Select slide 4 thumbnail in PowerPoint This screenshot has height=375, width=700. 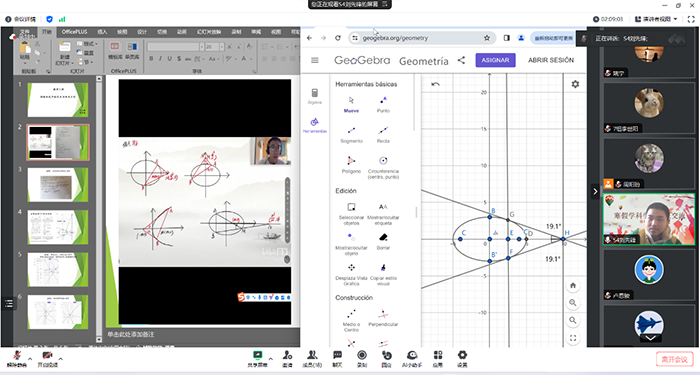pyautogui.click(x=58, y=227)
